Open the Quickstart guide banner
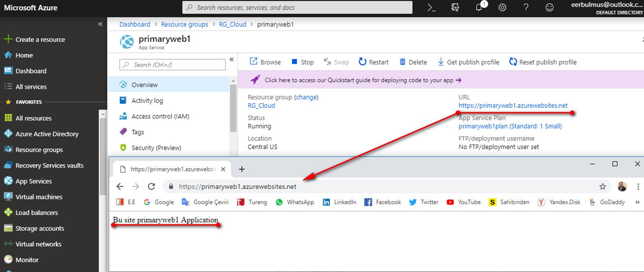 click(x=441, y=80)
